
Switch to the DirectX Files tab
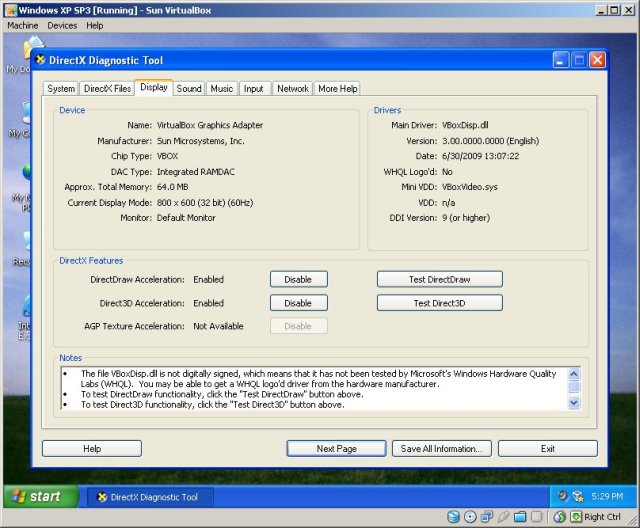(107, 89)
